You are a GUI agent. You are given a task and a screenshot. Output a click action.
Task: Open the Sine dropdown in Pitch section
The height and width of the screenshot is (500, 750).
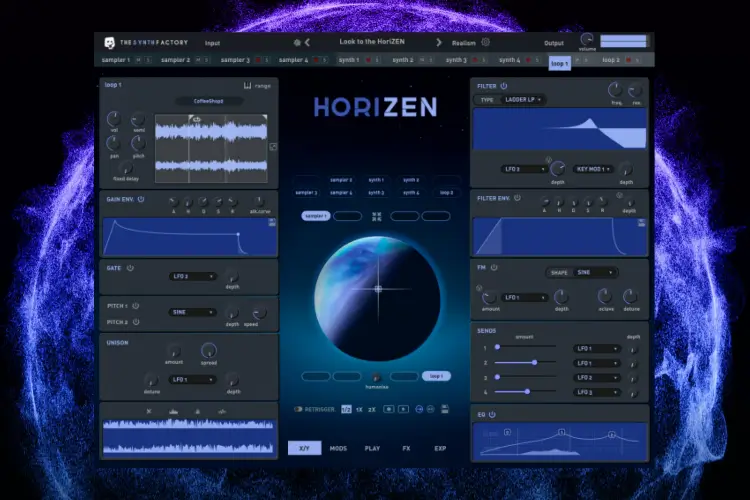pos(193,312)
